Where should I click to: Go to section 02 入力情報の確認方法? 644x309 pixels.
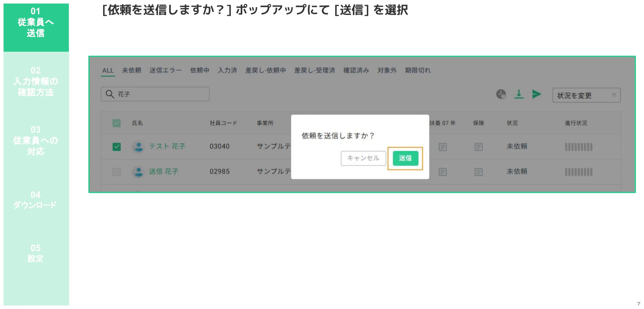point(36,81)
